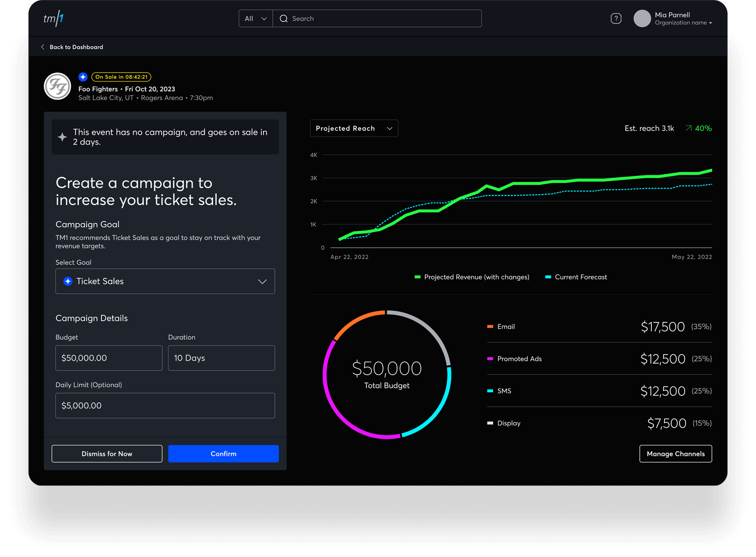This screenshot has width=756, height=557.
Task: Click the Daily Limit input field
Action: 165,405
